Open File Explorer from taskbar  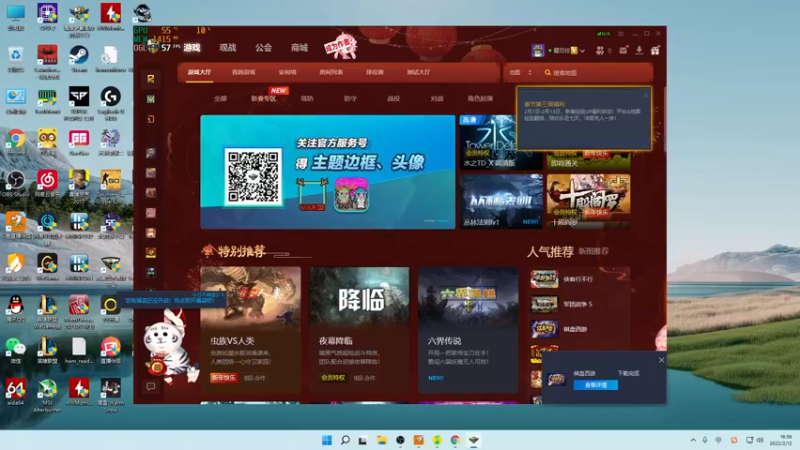[x=382, y=440]
